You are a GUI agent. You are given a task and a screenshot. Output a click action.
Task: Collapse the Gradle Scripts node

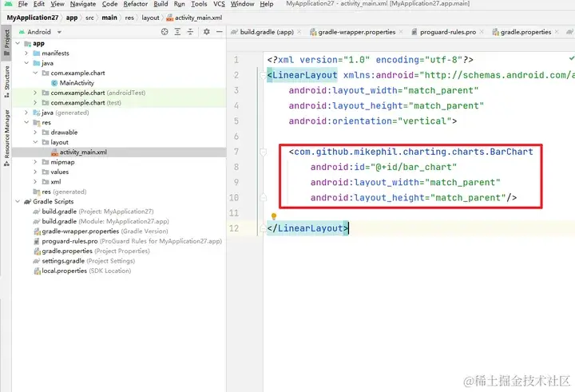click(x=18, y=202)
